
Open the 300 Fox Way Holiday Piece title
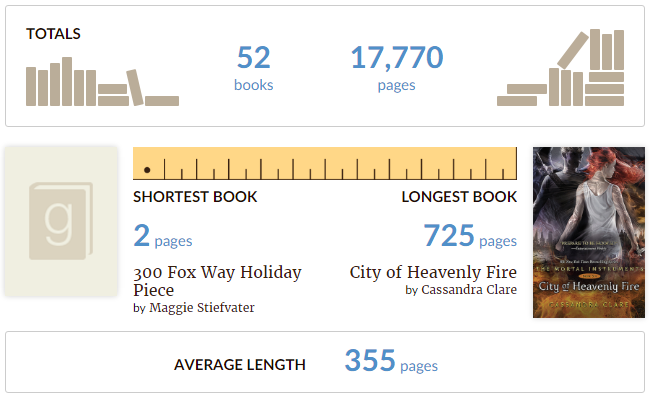point(217,281)
